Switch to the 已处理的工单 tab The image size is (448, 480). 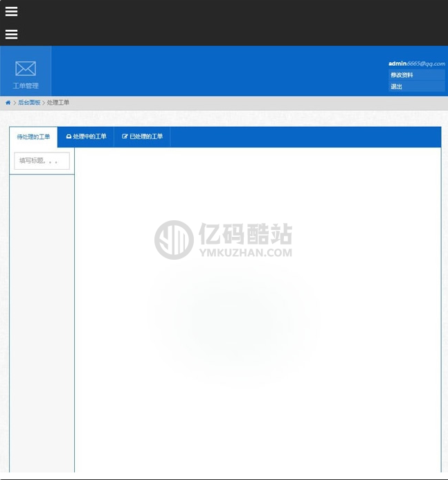(142, 136)
